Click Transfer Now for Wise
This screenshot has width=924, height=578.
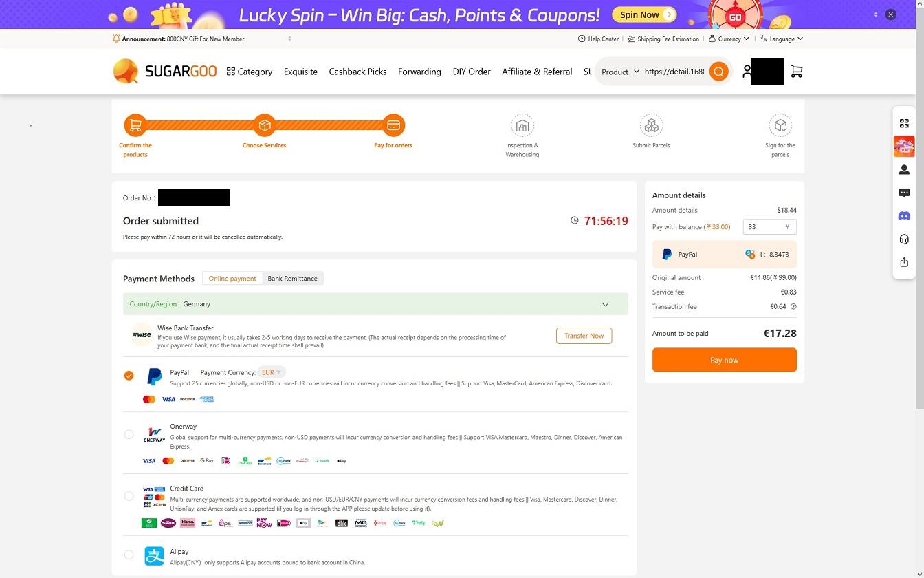(584, 336)
